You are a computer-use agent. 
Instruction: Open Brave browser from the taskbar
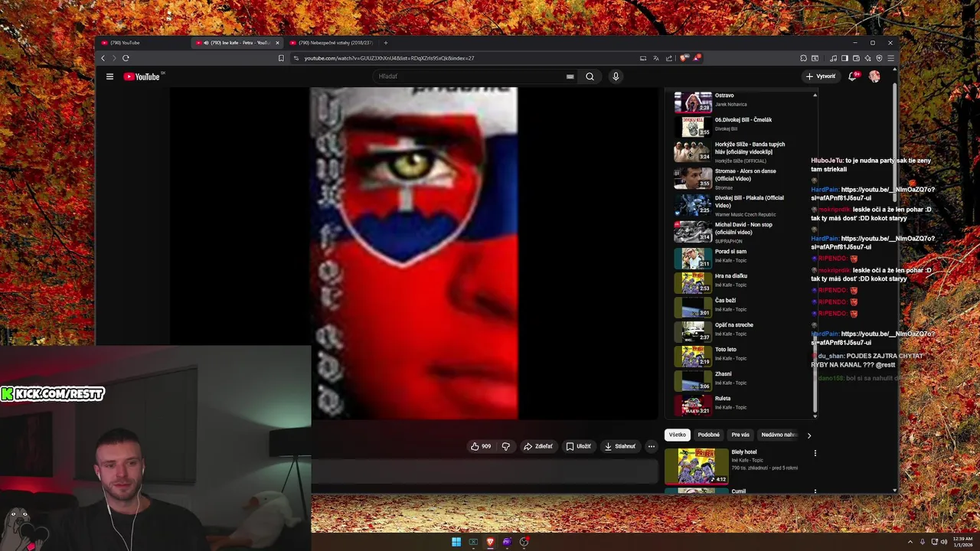coord(490,542)
